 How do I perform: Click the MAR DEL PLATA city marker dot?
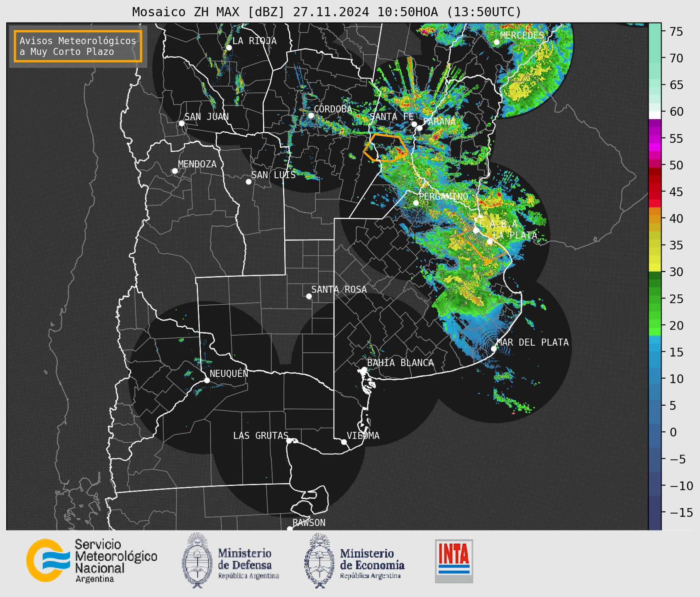pyautogui.click(x=494, y=349)
